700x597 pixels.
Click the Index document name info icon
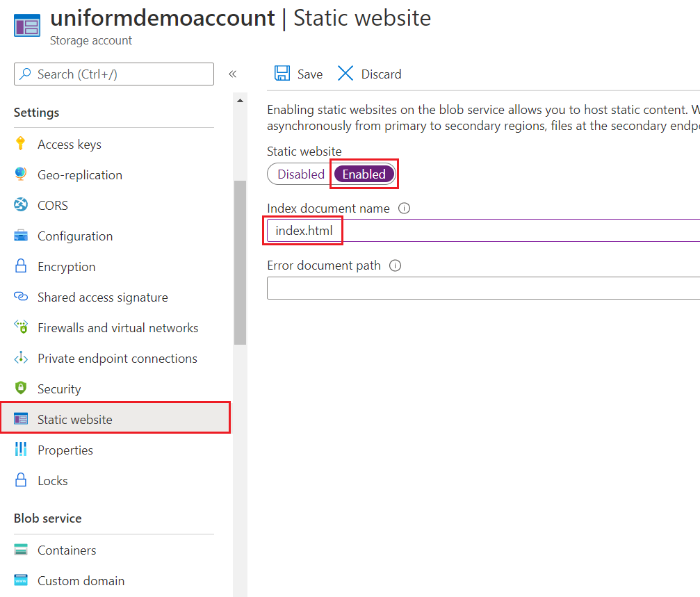[x=405, y=208]
